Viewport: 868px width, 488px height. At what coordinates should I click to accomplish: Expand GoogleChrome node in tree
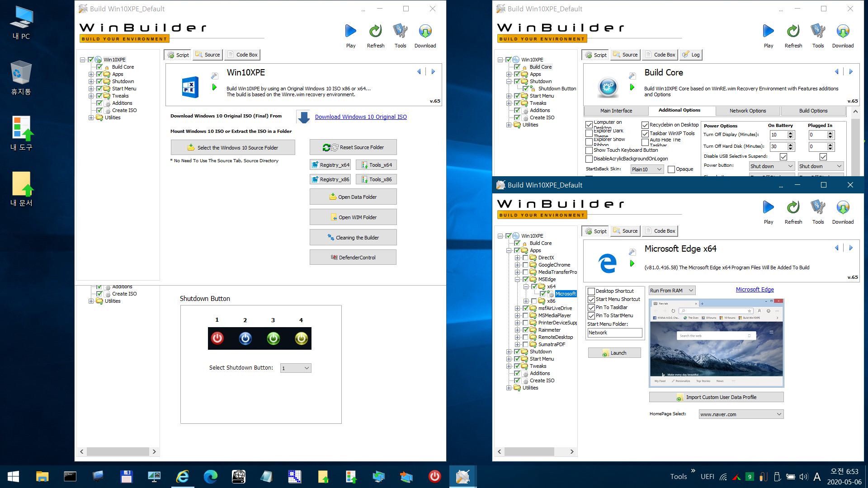pos(517,265)
